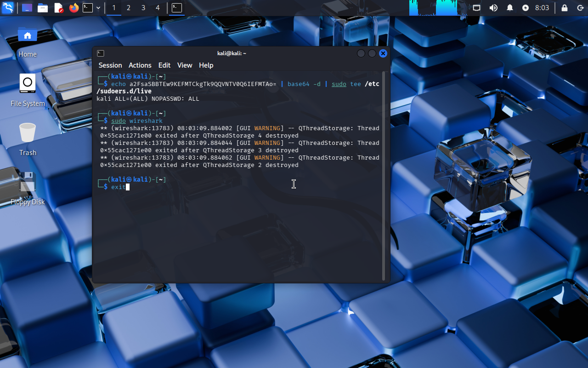Expand the terminal launcher dropdown arrow
The width and height of the screenshot is (588, 368).
pyautogui.click(x=98, y=8)
